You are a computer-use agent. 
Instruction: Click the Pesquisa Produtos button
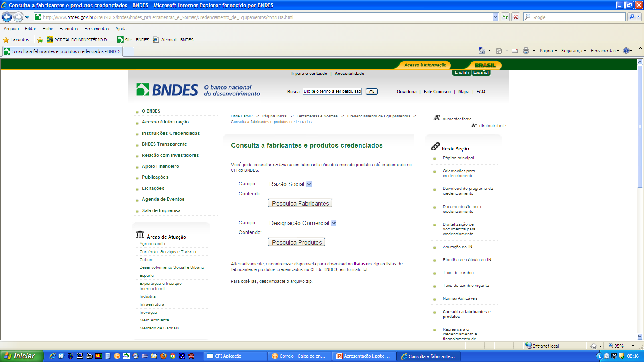(297, 242)
